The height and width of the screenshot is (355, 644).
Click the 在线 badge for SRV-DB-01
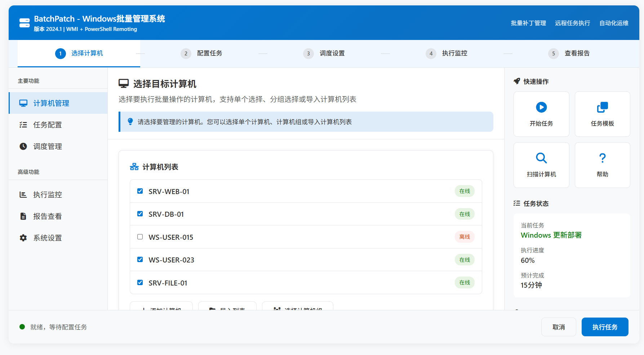tap(465, 214)
